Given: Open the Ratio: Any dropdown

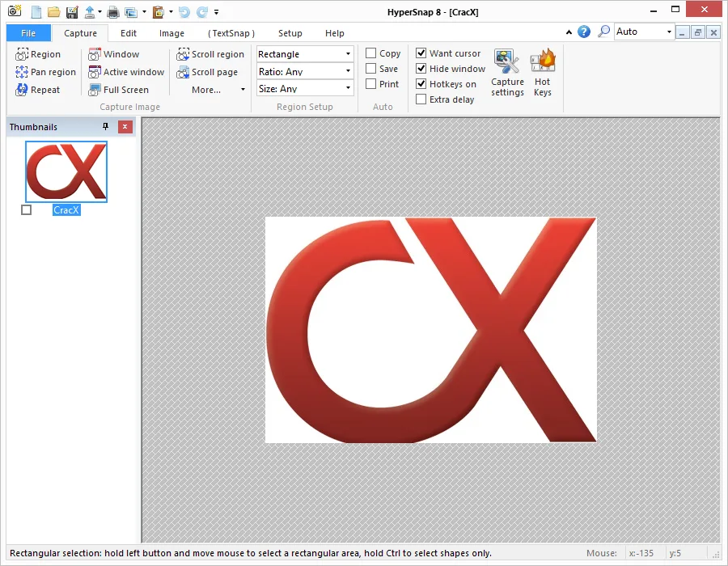Looking at the screenshot, I should tap(305, 71).
